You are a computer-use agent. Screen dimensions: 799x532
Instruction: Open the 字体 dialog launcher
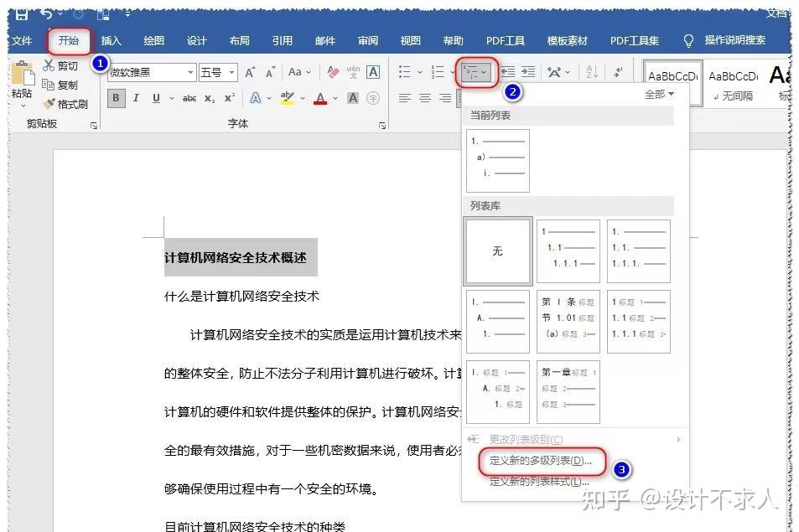pos(382,126)
